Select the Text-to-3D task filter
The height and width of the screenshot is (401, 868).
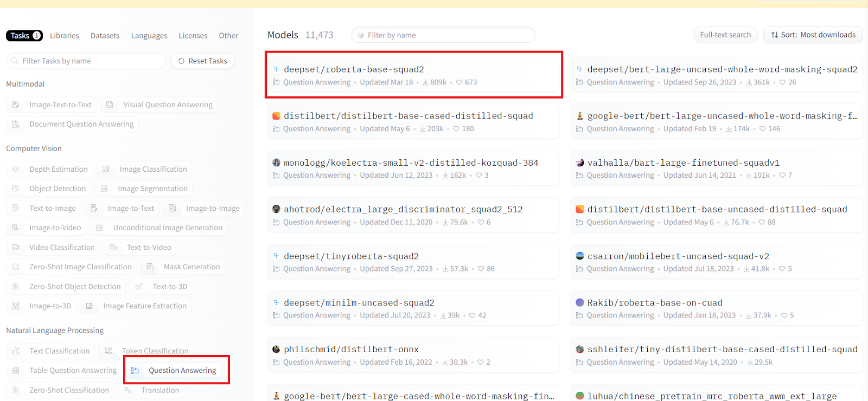pos(161,286)
